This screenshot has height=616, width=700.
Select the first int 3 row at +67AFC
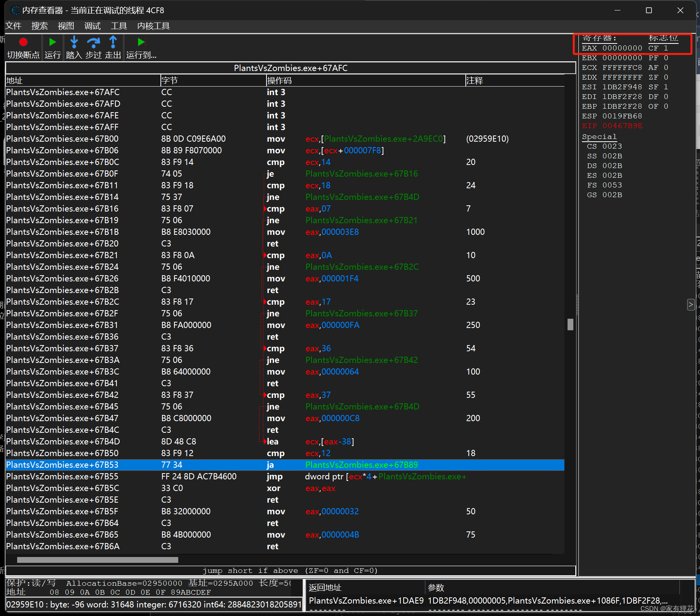[x=285, y=92]
